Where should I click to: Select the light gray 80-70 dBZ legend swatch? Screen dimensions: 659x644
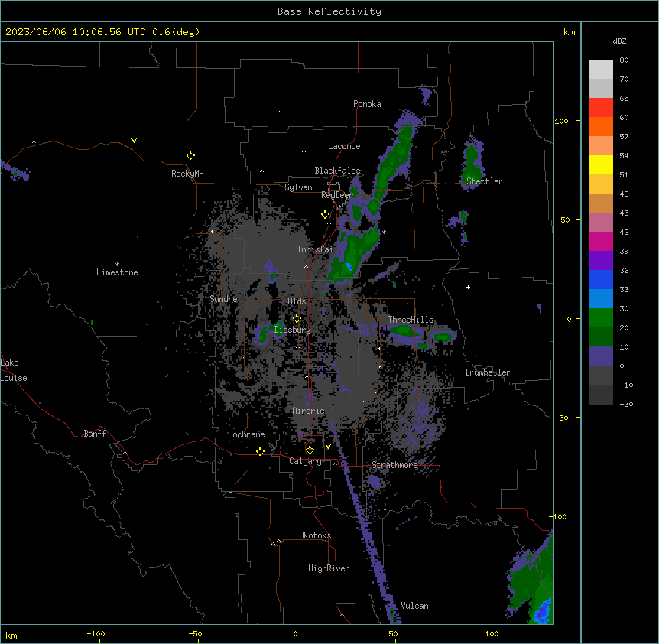601,70
